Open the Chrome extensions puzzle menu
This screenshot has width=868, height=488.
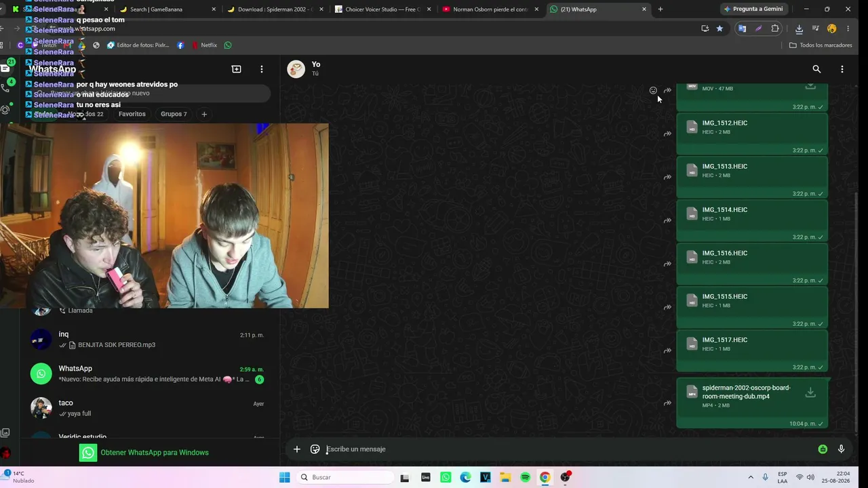pos(775,28)
